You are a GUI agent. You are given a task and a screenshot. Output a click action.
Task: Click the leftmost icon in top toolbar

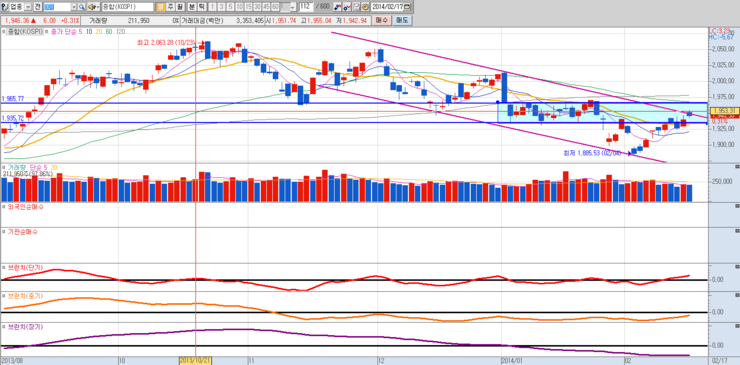[5, 7]
